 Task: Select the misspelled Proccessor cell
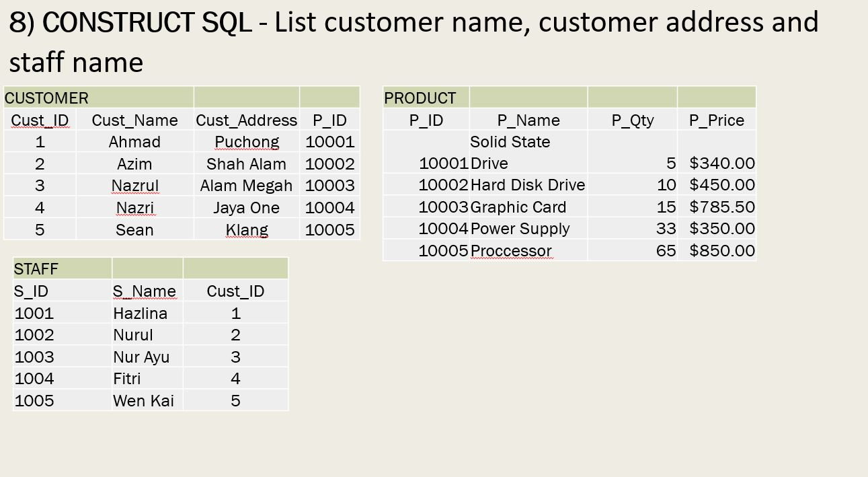tap(512, 250)
